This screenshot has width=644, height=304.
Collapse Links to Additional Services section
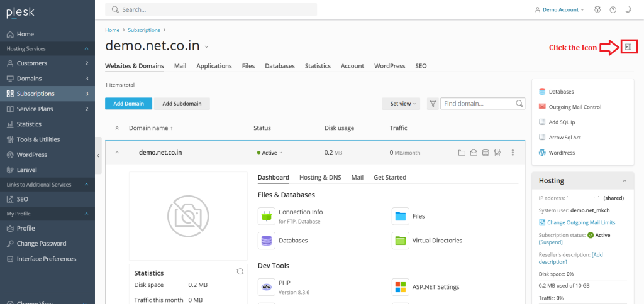tap(86, 185)
